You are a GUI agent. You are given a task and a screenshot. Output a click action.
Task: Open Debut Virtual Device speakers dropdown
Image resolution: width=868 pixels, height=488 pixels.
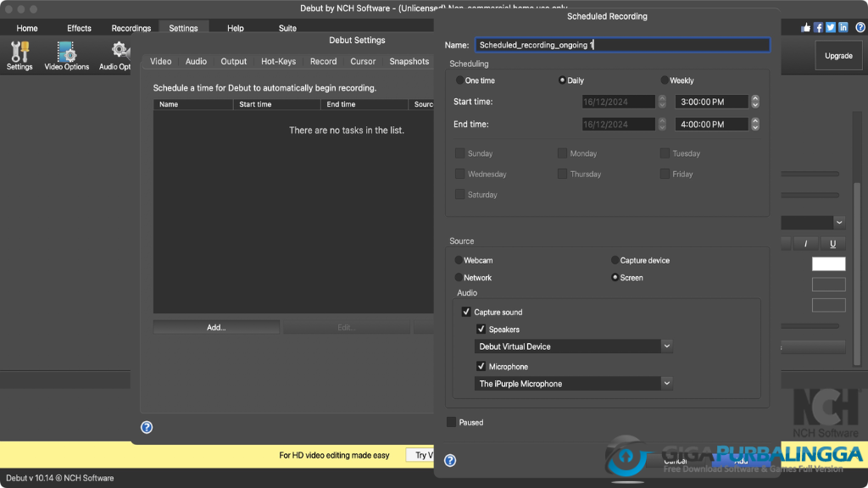click(x=574, y=347)
